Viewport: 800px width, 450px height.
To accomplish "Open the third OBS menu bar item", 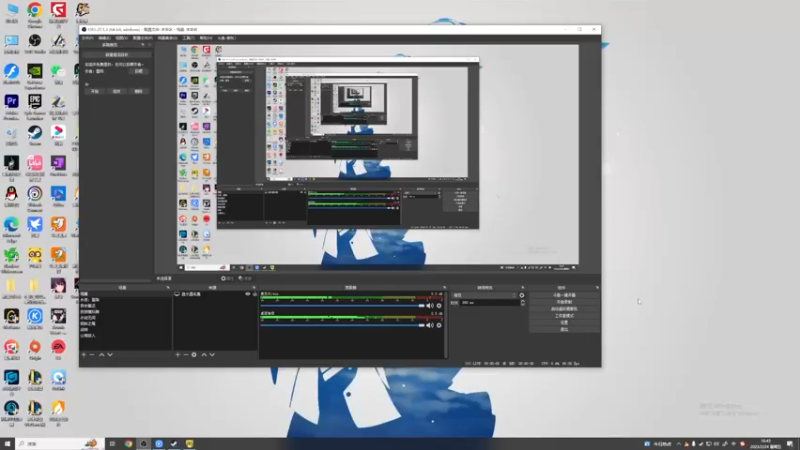I will pyautogui.click(x=121, y=38).
